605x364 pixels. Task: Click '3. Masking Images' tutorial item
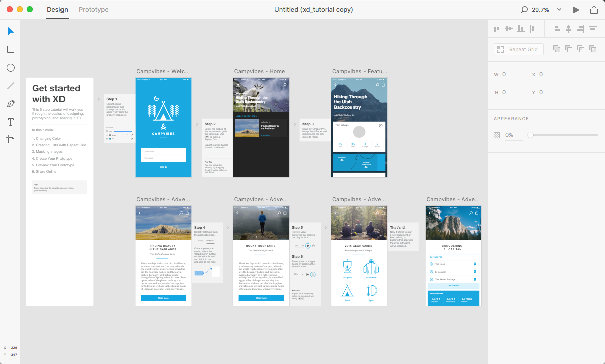tap(47, 152)
